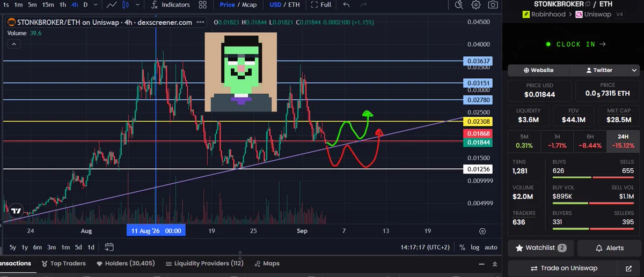Open external link icon beside Trade on Uniswap
This screenshot has width=644, height=277.
[628, 268]
